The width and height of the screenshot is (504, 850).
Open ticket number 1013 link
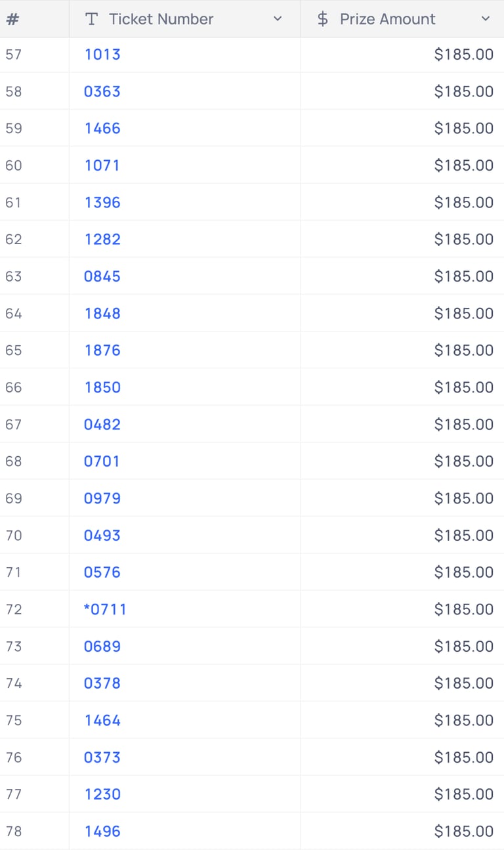(x=102, y=54)
